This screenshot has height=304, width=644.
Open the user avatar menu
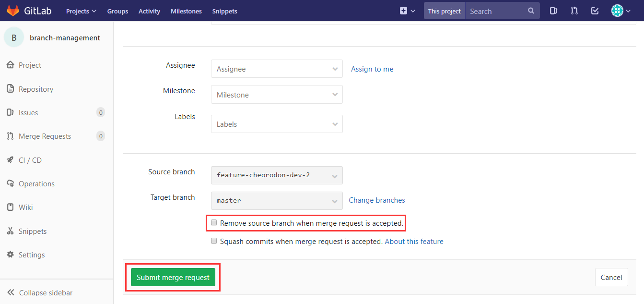pos(621,11)
